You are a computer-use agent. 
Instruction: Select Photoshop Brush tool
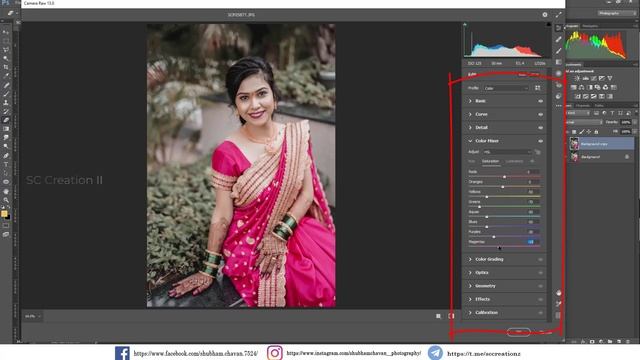(x=6, y=94)
